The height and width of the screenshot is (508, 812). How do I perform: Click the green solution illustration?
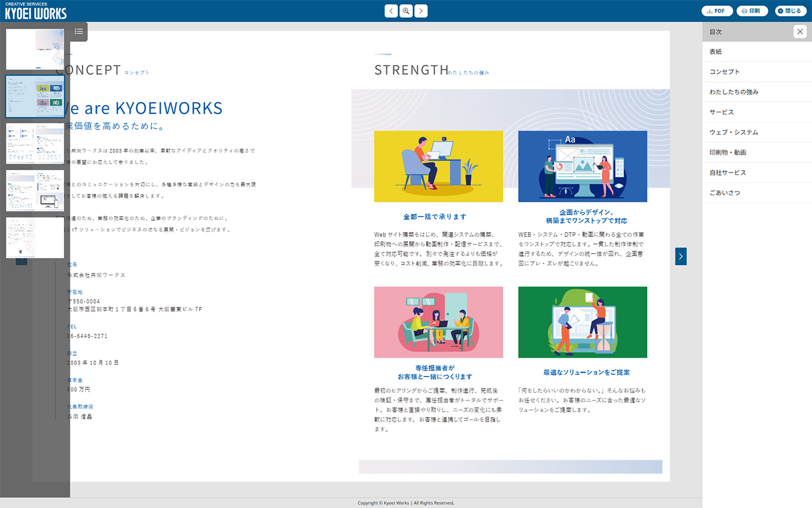582,322
